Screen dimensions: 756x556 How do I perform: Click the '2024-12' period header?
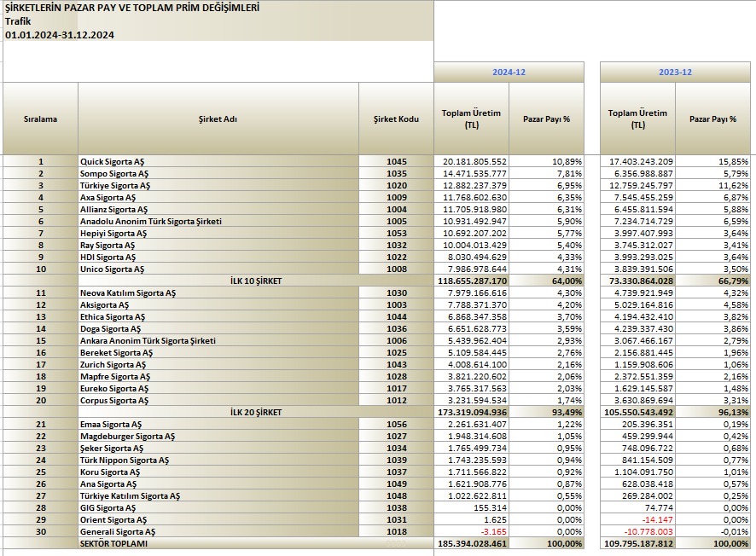(x=509, y=72)
